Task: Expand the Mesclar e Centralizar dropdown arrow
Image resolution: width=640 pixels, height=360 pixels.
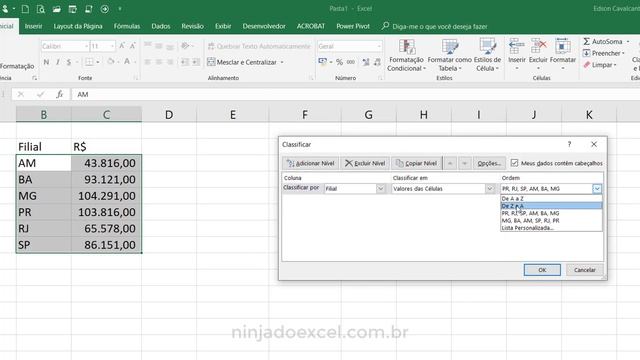Action: click(282, 62)
